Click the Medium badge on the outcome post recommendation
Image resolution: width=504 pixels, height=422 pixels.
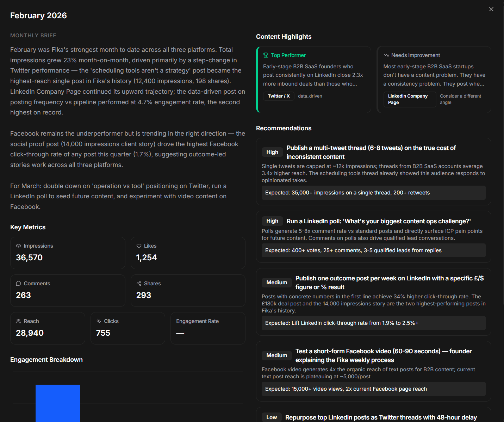click(276, 282)
